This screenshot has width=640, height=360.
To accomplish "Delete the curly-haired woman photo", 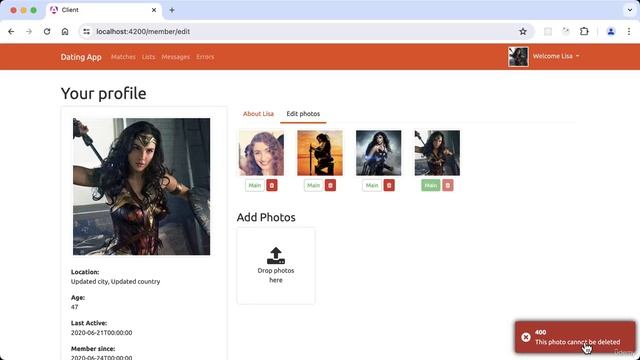I will click(x=272, y=185).
